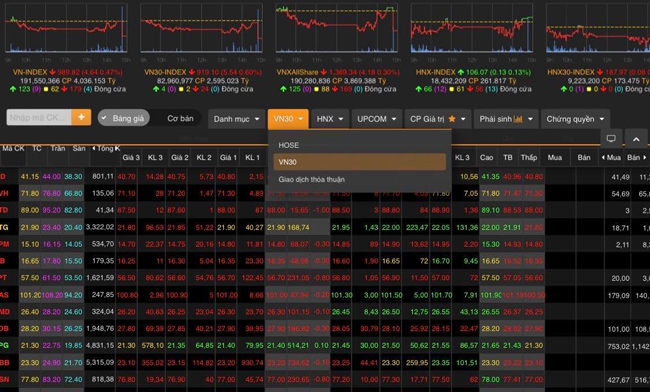Open the Phái sinh dropdown
The width and height of the screenshot is (650, 392).
coord(506,119)
